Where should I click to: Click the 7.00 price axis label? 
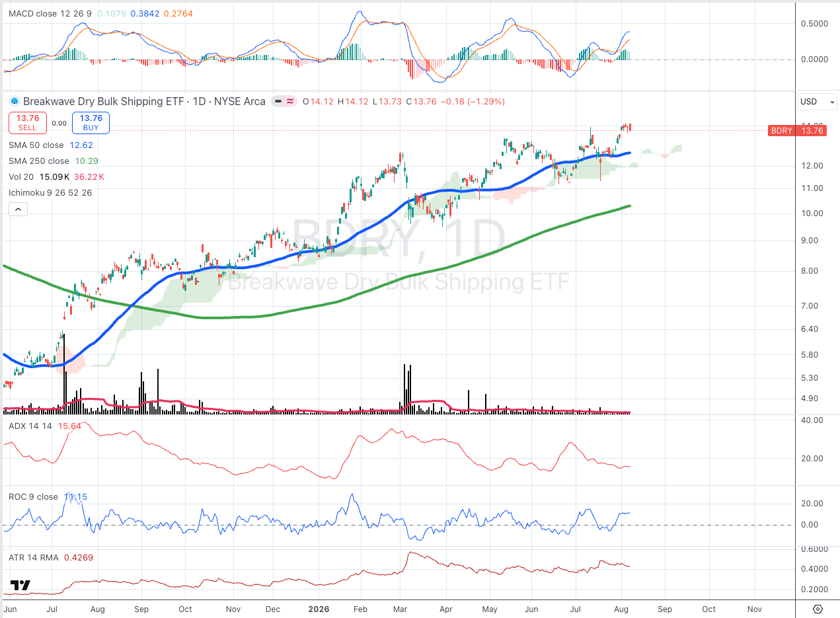(811, 306)
